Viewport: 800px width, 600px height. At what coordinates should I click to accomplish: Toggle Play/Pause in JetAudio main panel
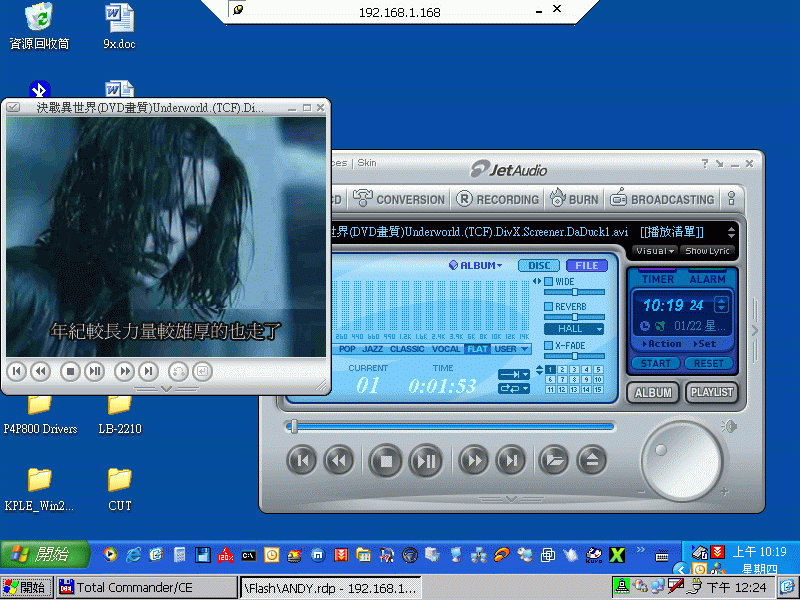pyautogui.click(x=426, y=461)
